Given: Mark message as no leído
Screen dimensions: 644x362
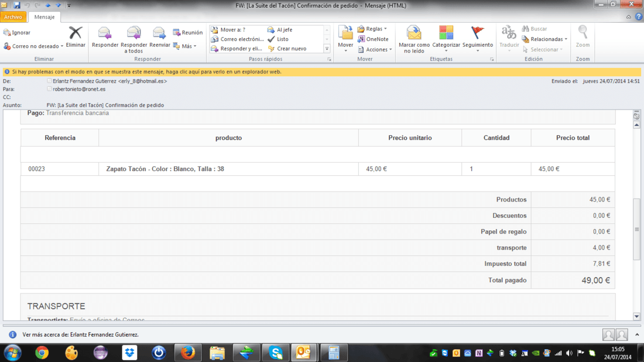Looking at the screenshot, I should [x=414, y=39].
